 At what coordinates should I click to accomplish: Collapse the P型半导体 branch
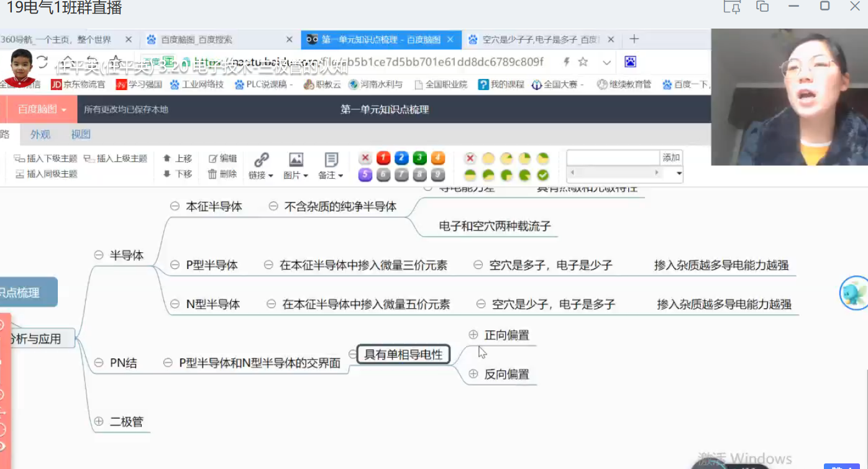(175, 265)
